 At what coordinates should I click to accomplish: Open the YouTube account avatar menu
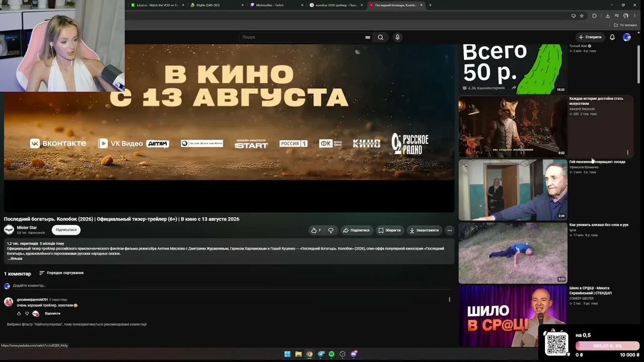(627, 37)
